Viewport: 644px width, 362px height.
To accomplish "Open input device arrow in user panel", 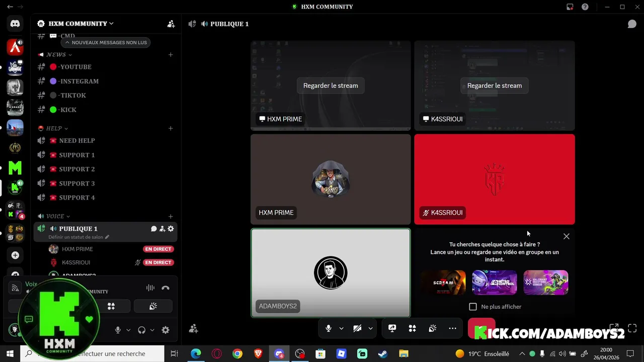I will (128, 330).
